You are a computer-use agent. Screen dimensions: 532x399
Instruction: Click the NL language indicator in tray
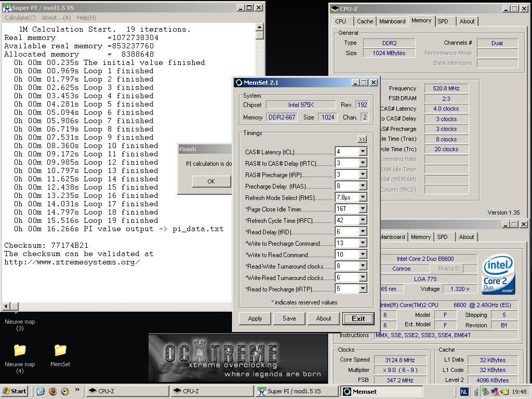click(464, 392)
